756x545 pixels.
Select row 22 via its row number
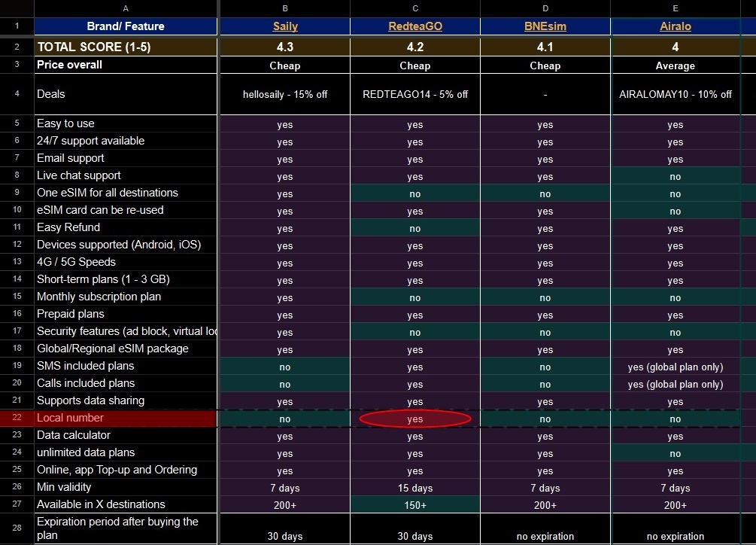click(x=17, y=418)
